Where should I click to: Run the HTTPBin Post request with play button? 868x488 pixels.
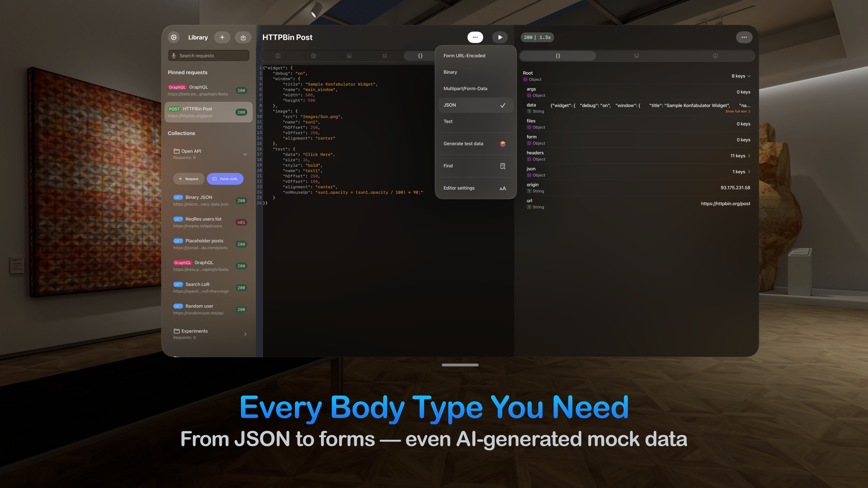(x=500, y=37)
